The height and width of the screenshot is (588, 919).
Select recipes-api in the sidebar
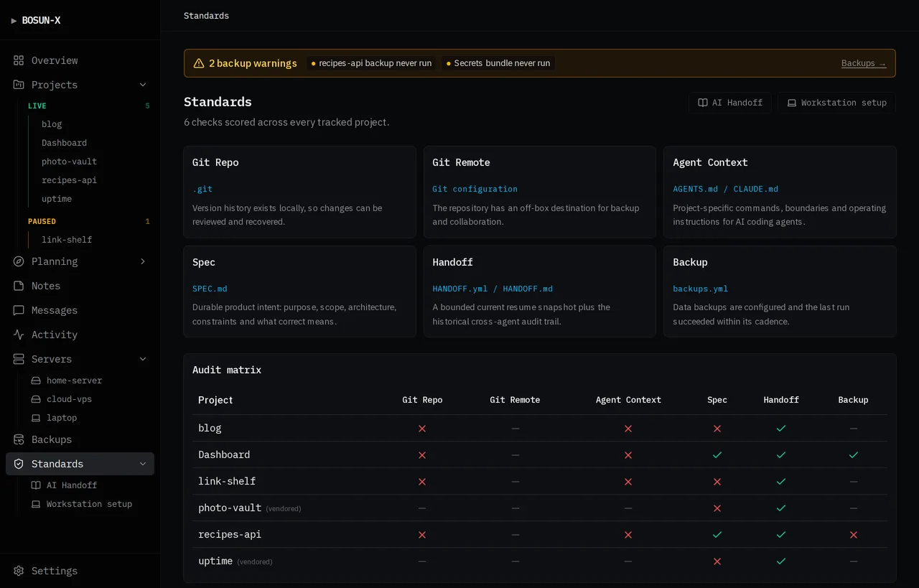69,180
